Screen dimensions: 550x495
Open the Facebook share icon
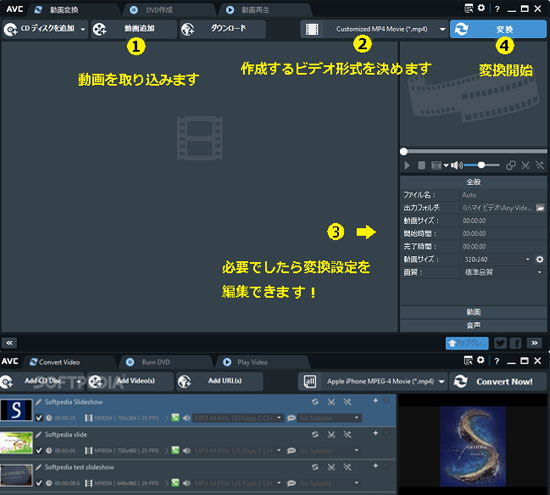coord(516,343)
